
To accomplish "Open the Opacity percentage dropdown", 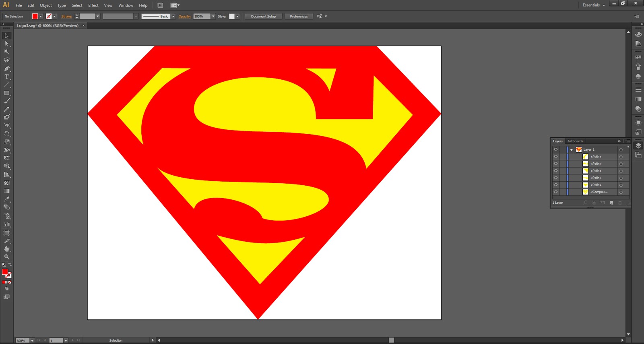I will (213, 17).
